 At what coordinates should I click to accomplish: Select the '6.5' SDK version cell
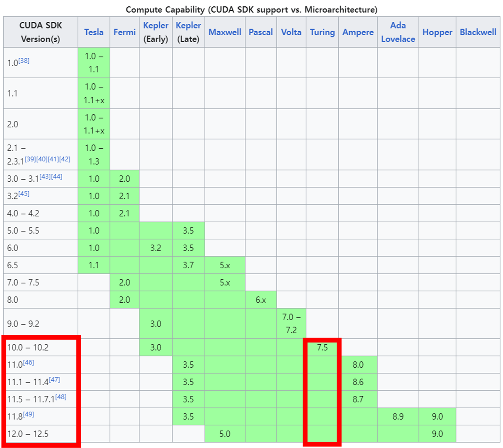tap(40, 265)
